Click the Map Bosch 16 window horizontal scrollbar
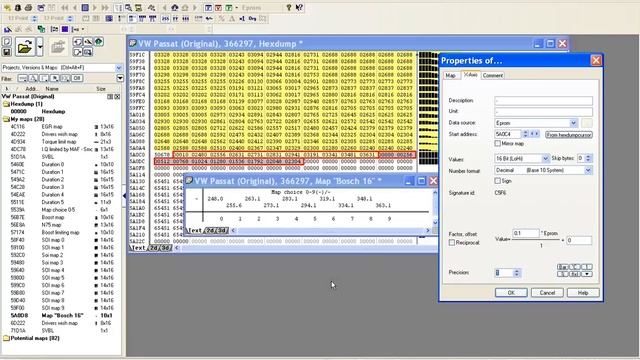 point(330,231)
